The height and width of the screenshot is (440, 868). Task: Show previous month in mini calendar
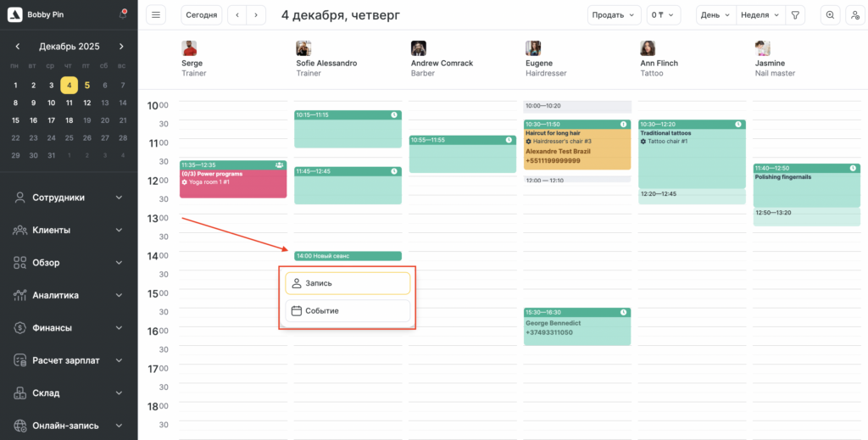18,47
